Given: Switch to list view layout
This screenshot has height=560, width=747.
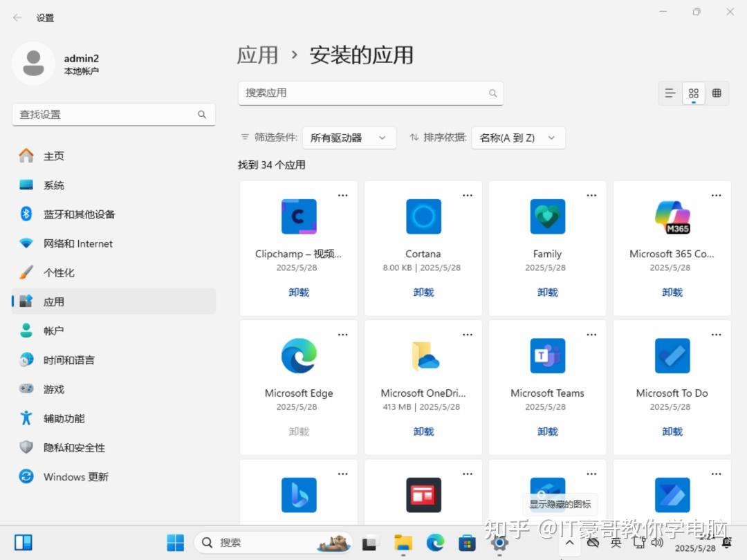Looking at the screenshot, I should [670, 93].
